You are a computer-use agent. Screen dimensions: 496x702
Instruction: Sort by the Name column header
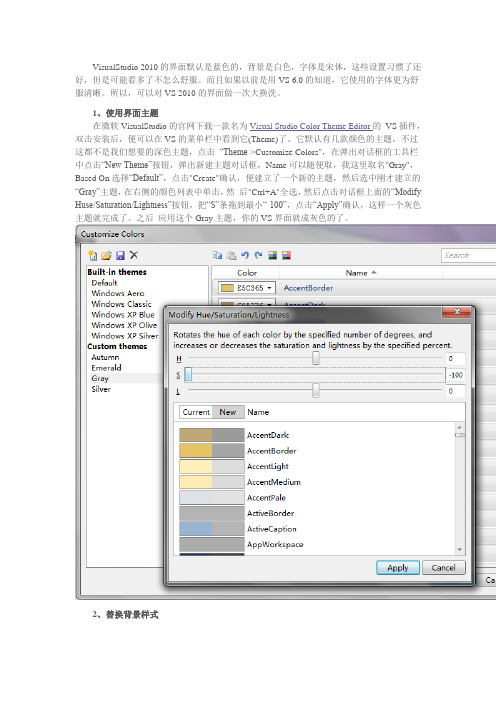click(x=360, y=273)
